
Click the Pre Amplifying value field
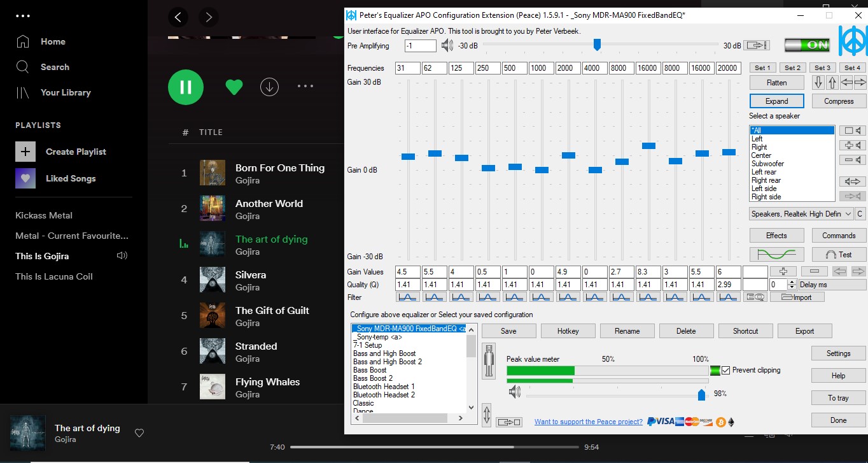(x=421, y=46)
